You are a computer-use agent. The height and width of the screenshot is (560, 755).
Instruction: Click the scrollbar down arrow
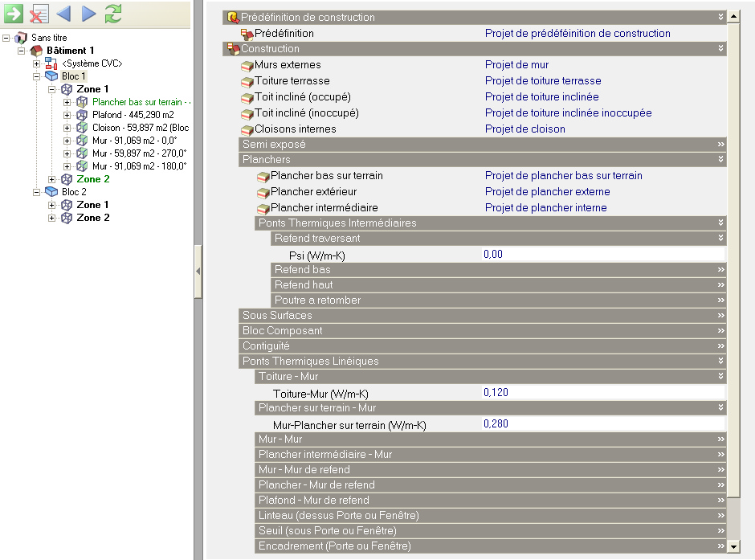(x=733, y=546)
